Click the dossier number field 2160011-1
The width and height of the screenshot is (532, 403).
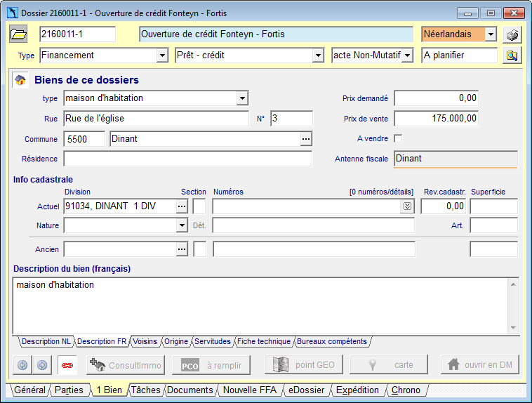point(77,34)
